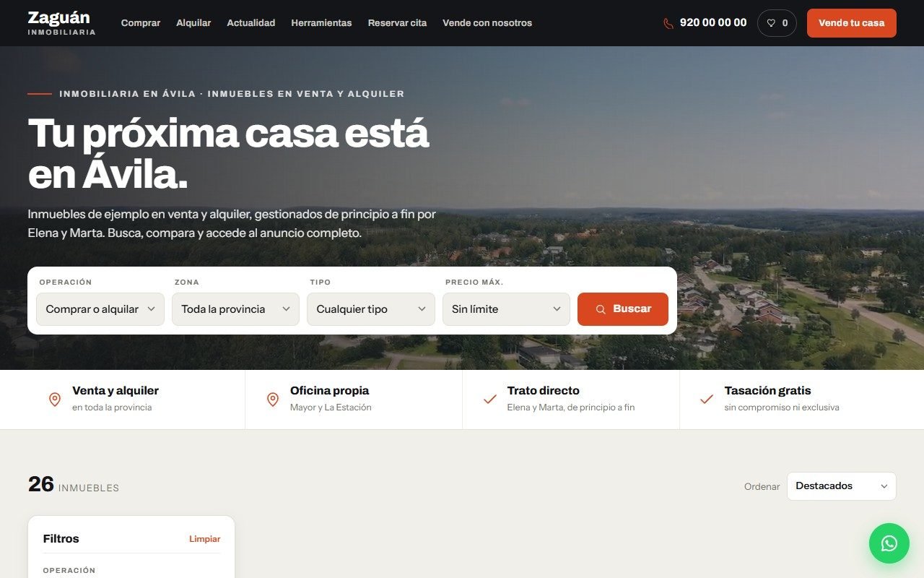The image size is (924, 578).
Task: Click checkmark icon beside Trato directo
Action: (x=490, y=399)
